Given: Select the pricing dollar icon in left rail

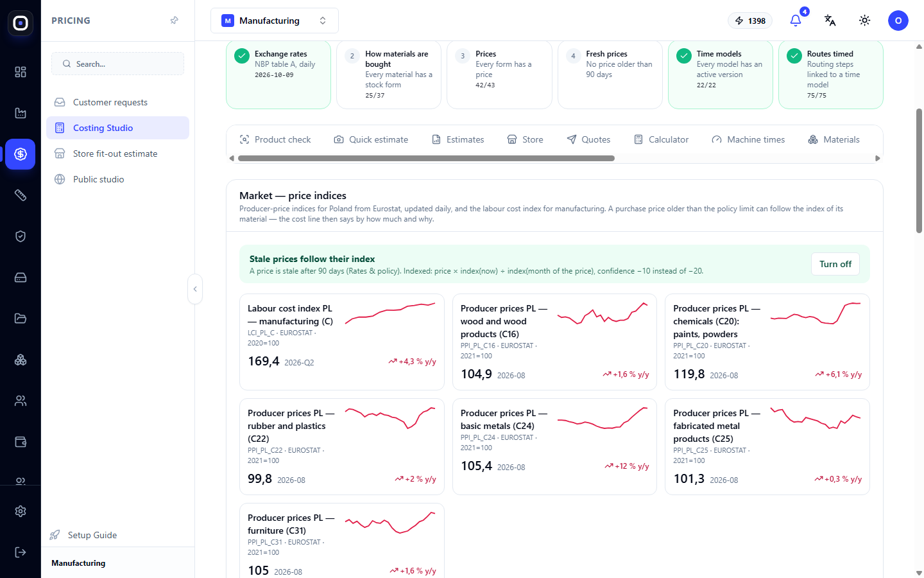Looking at the screenshot, I should point(21,154).
